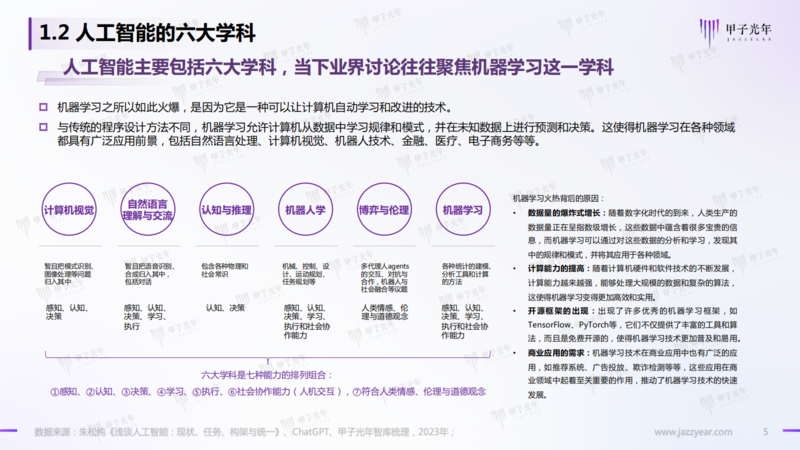
Task: Open the www.jazzyear.com link in footer
Action: [699, 432]
